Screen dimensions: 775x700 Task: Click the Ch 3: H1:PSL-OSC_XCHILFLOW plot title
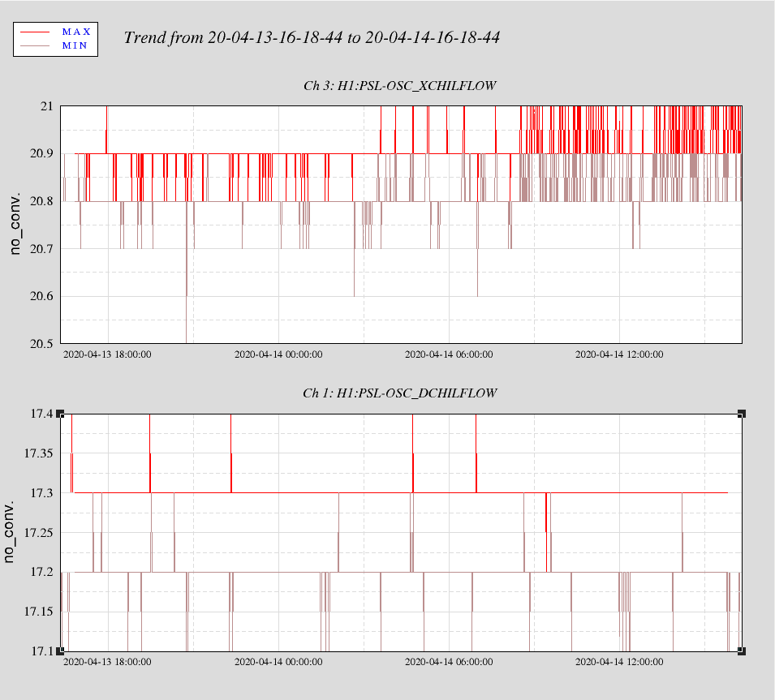point(399,85)
